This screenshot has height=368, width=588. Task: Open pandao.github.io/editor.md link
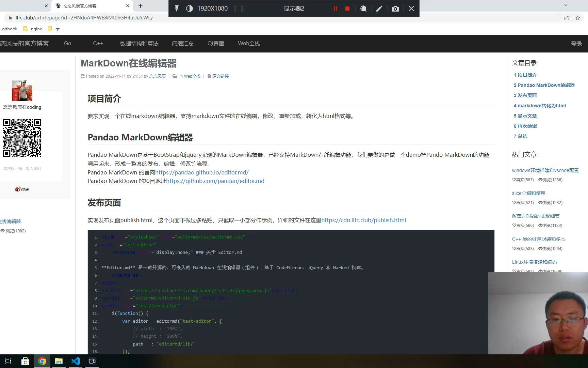[202, 172]
